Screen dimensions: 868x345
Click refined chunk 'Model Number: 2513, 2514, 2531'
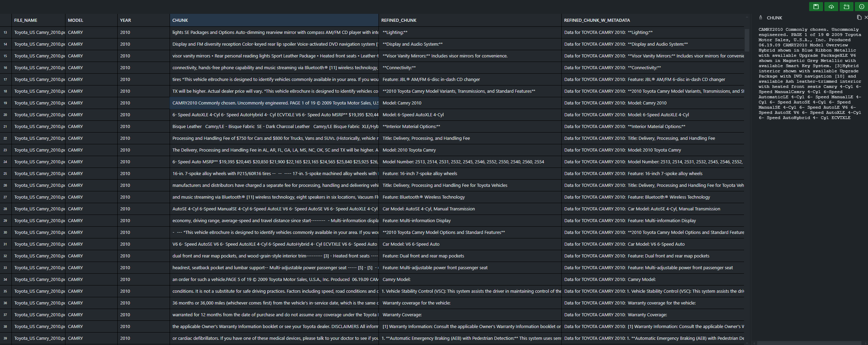tap(470, 162)
